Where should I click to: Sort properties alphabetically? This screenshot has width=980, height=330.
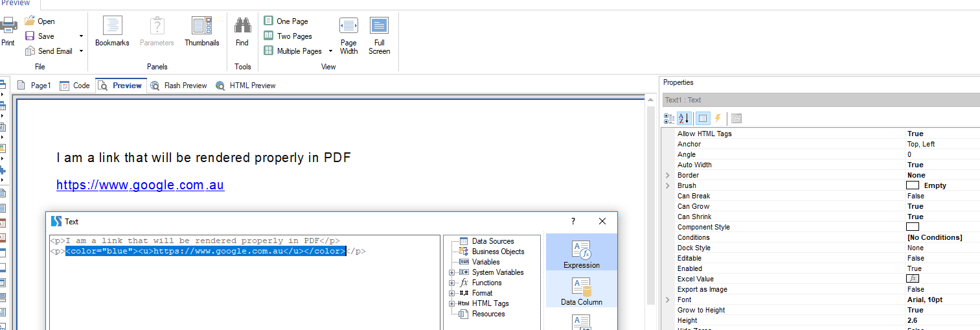pyautogui.click(x=684, y=119)
